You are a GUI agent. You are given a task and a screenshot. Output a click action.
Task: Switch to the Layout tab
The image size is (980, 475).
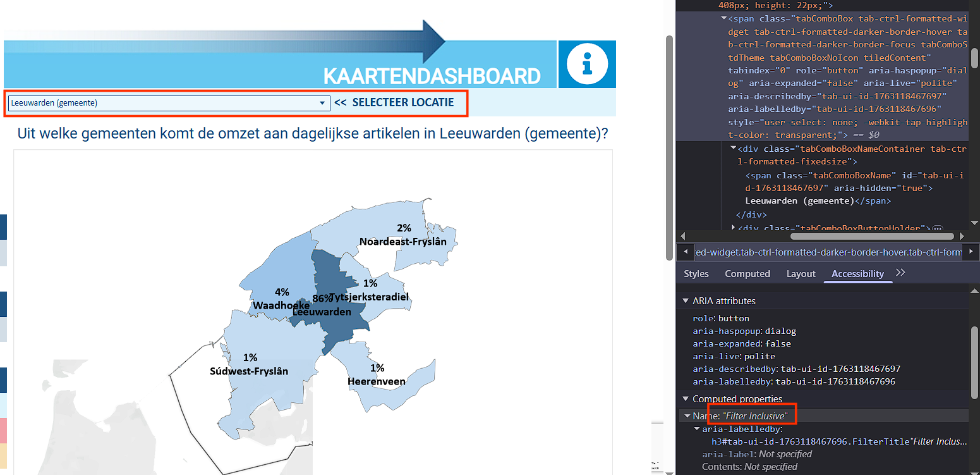(x=801, y=274)
